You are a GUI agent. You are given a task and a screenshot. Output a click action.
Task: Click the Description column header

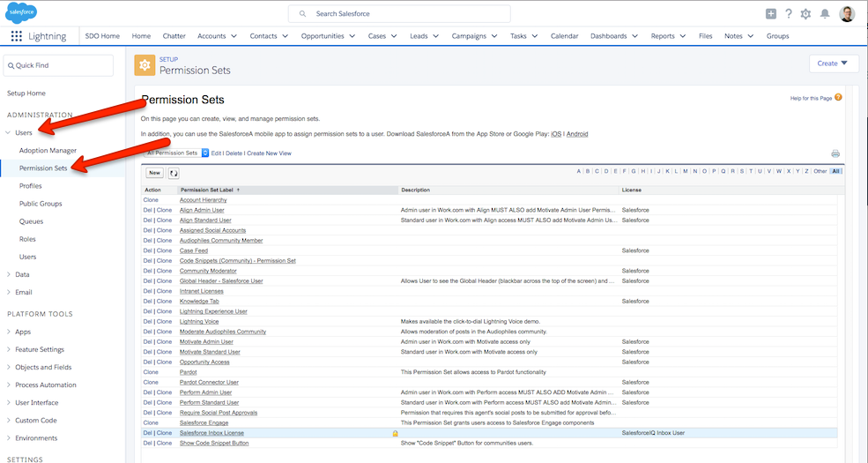pos(415,190)
